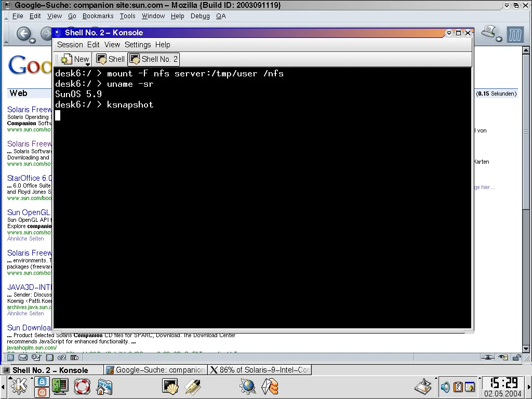This screenshot has width=532, height=399.
Task: Open Mozilla's Go menu
Action: click(72, 16)
